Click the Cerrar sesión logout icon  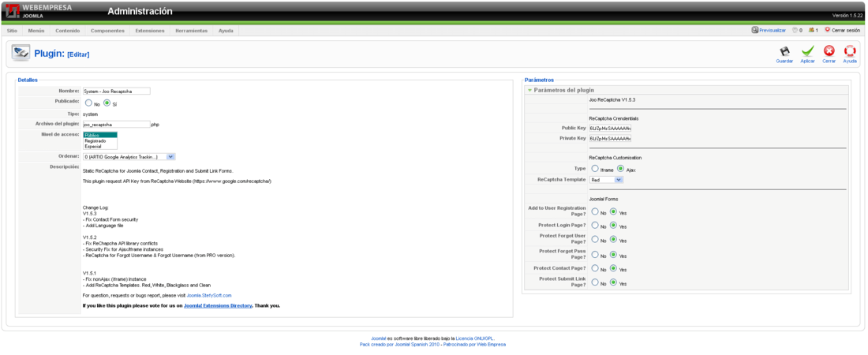pyautogui.click(x=828, y=30)
